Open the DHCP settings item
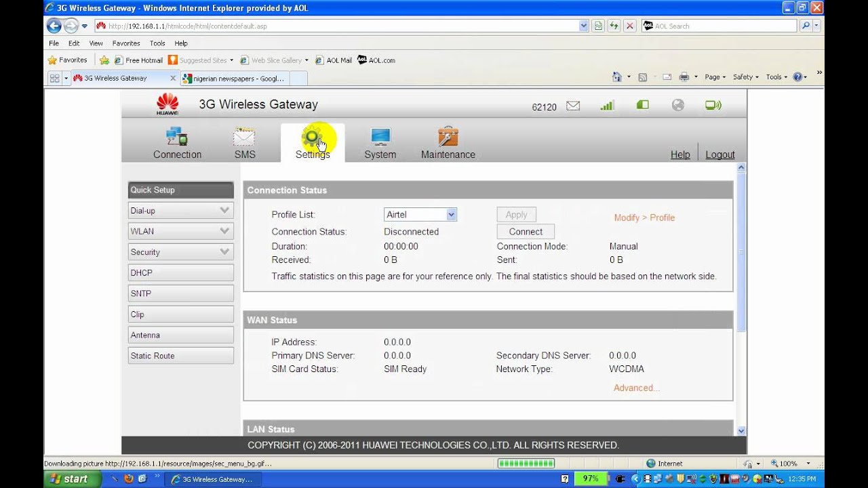 click(x=180, y=272)
